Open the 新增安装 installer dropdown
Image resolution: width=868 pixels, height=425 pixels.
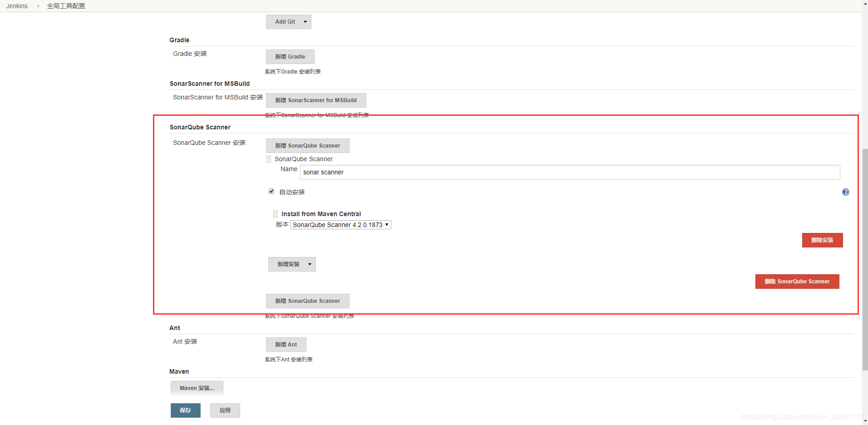tap(292, 264)
